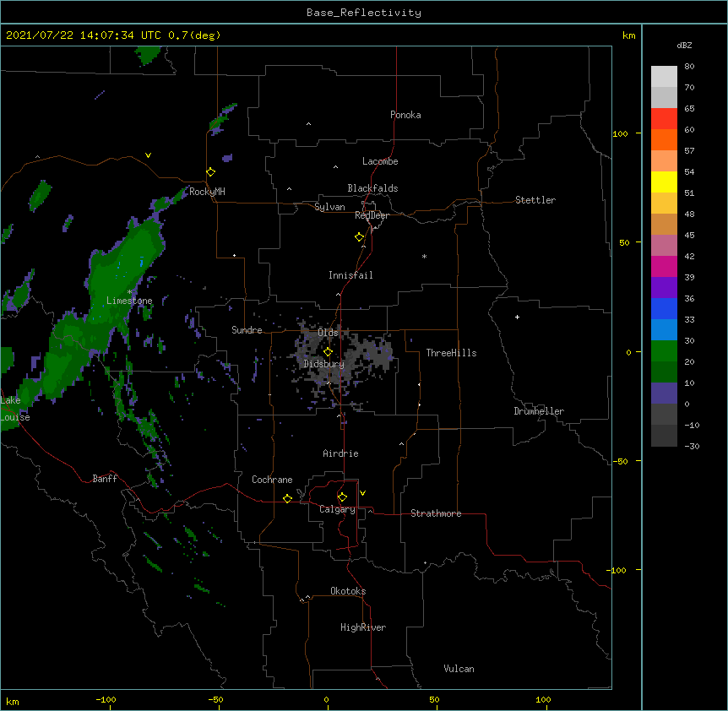The height and width of the screenshot is (711, 728).
Task: Click the Drumheller town label
Action: pos(539,411)
